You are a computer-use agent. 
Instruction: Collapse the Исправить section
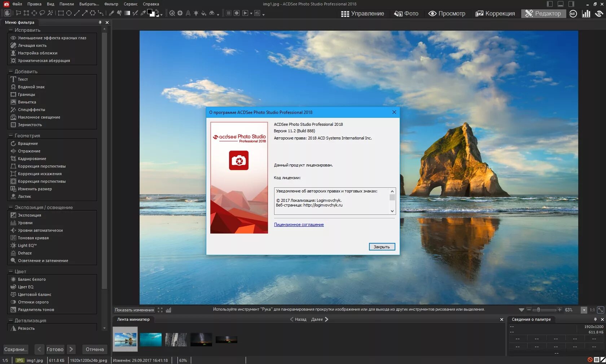click(x=10, y=30)
